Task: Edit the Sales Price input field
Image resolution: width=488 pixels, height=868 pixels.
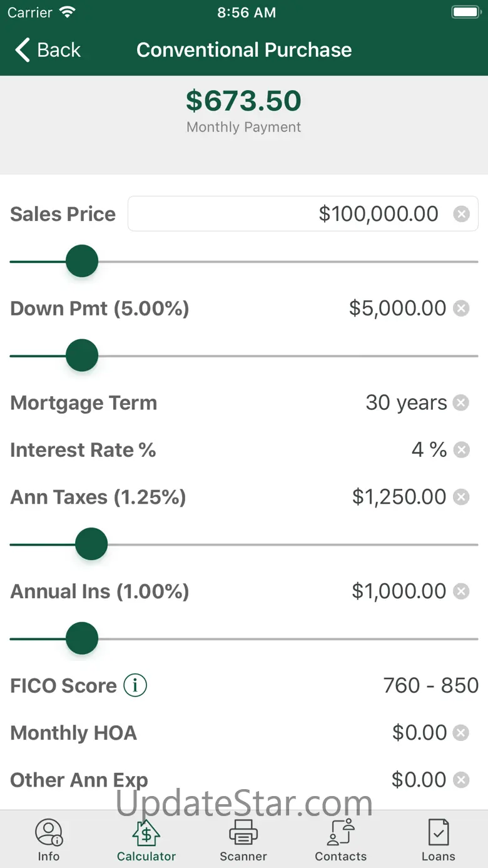Action: coord(303,214)
